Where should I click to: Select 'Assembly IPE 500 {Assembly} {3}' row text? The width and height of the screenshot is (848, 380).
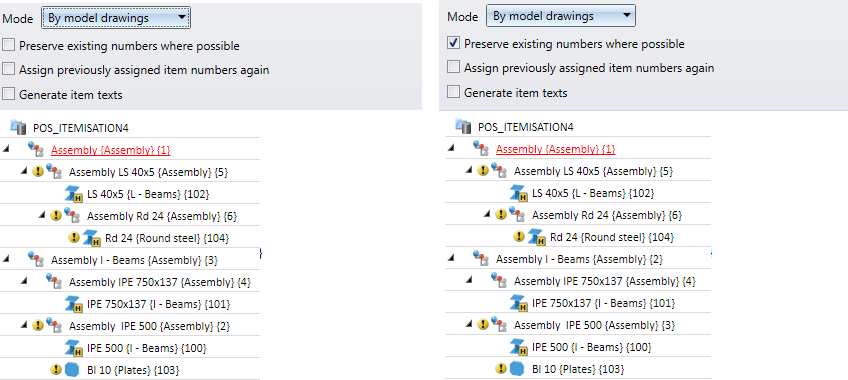(594, 325)
